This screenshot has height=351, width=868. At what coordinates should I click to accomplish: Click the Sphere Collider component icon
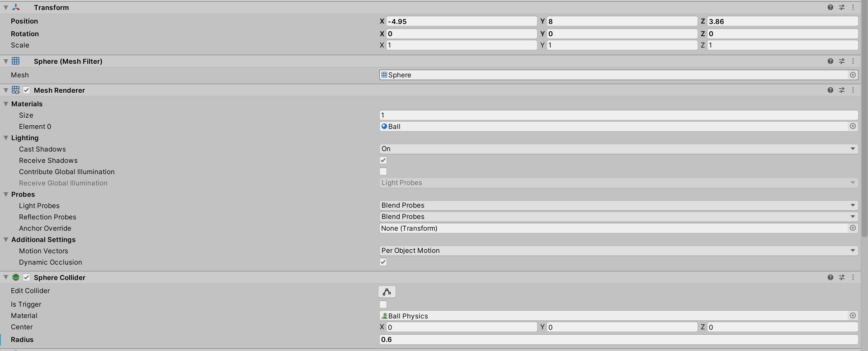click(16, 277)
